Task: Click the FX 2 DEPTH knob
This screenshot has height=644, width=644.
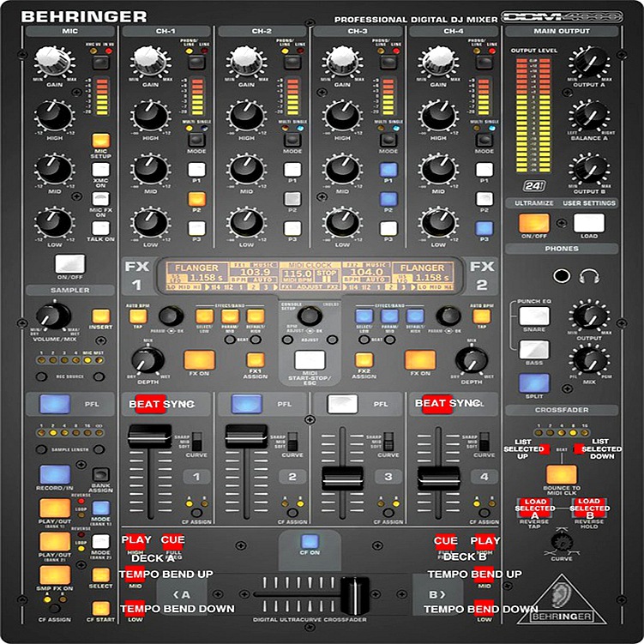Action: coord(472,360)
